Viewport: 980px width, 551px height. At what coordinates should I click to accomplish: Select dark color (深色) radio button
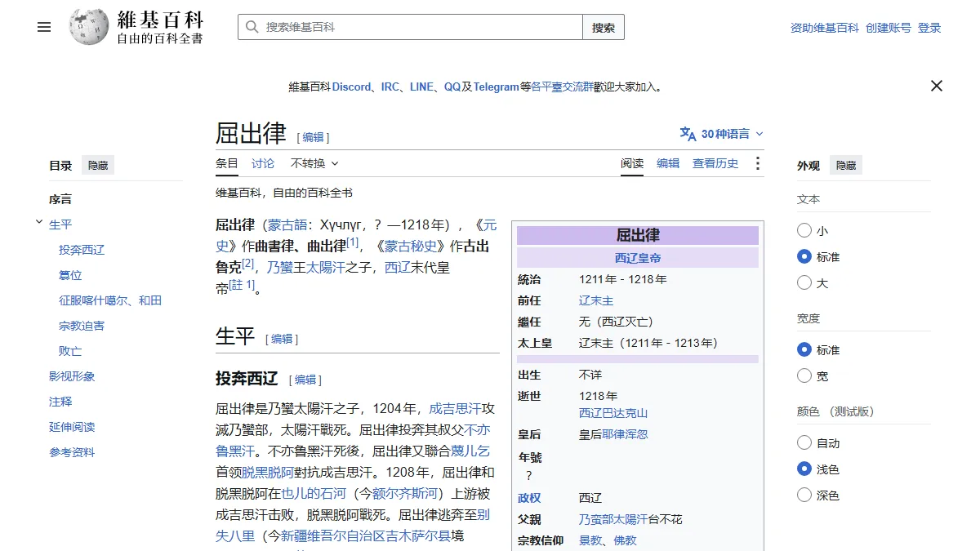(x=804, y=495)
